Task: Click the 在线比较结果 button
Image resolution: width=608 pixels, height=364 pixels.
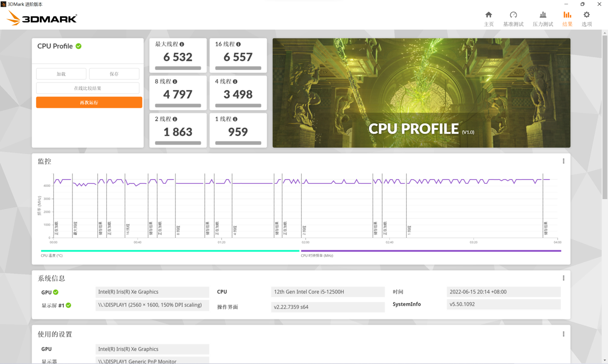Action: point(88,88)
